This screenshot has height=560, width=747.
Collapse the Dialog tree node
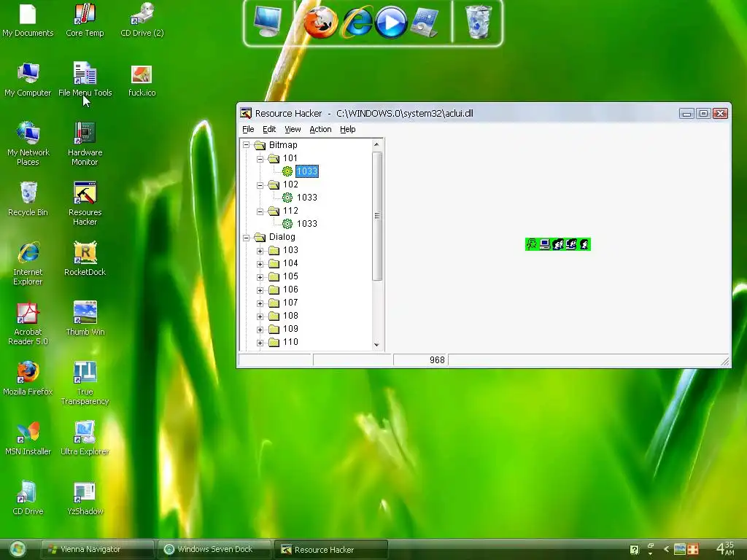click(247, 238)
